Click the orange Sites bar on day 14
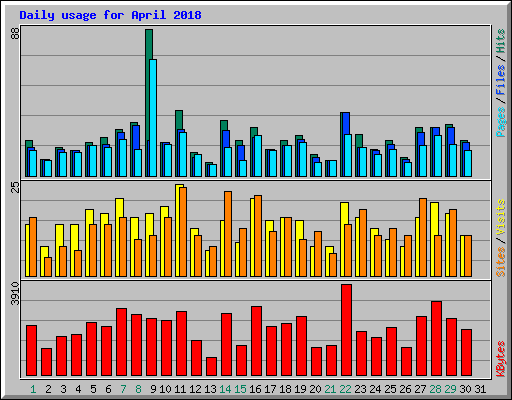 click(228, 234)
